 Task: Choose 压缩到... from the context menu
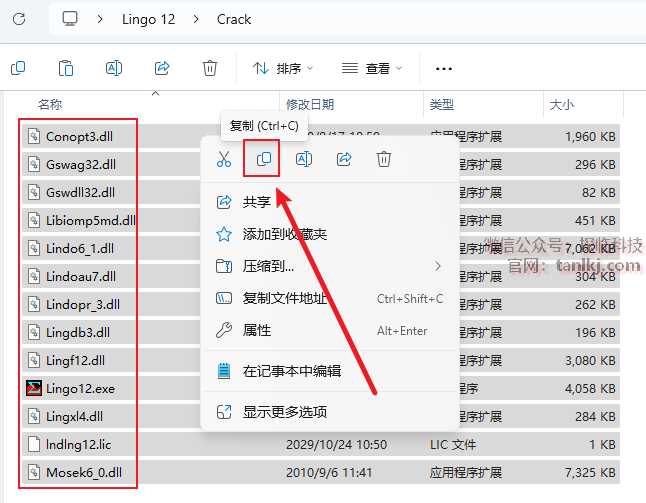(x=330, y=267)
